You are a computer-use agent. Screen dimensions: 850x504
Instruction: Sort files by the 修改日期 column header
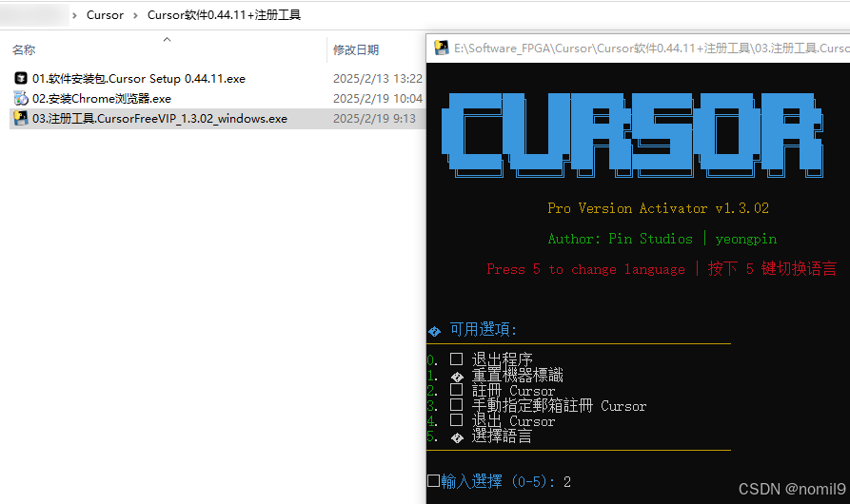[x=356, y=49]
